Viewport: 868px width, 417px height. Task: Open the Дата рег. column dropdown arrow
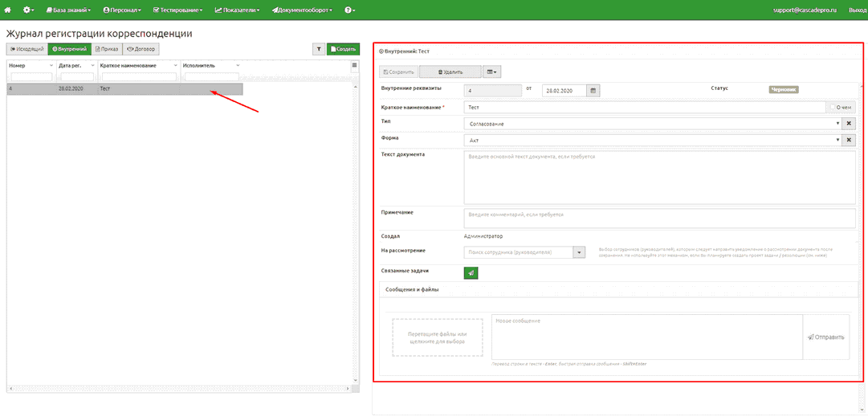(92, 65)
